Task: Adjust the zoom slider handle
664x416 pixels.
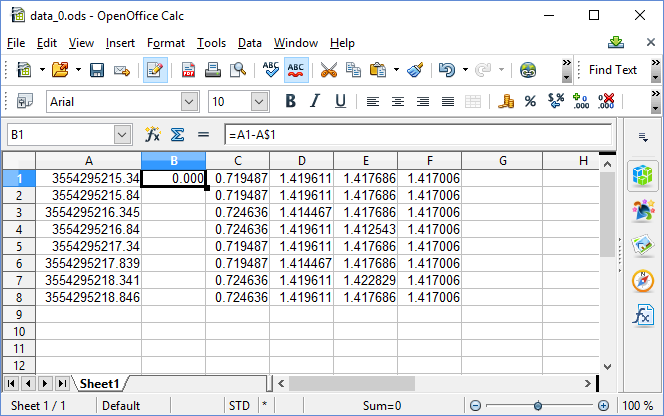Action: (x=538, y=406)
